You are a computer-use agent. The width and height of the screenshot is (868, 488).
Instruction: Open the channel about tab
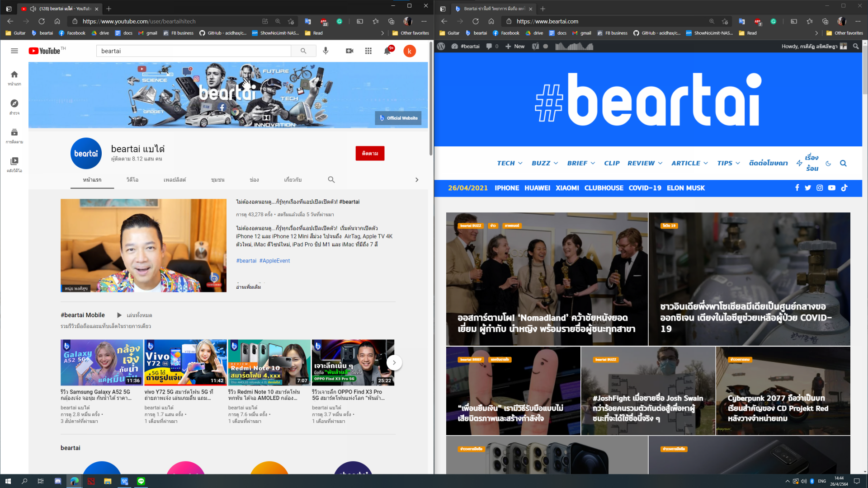pyautogui.click(x=292, y=180)
